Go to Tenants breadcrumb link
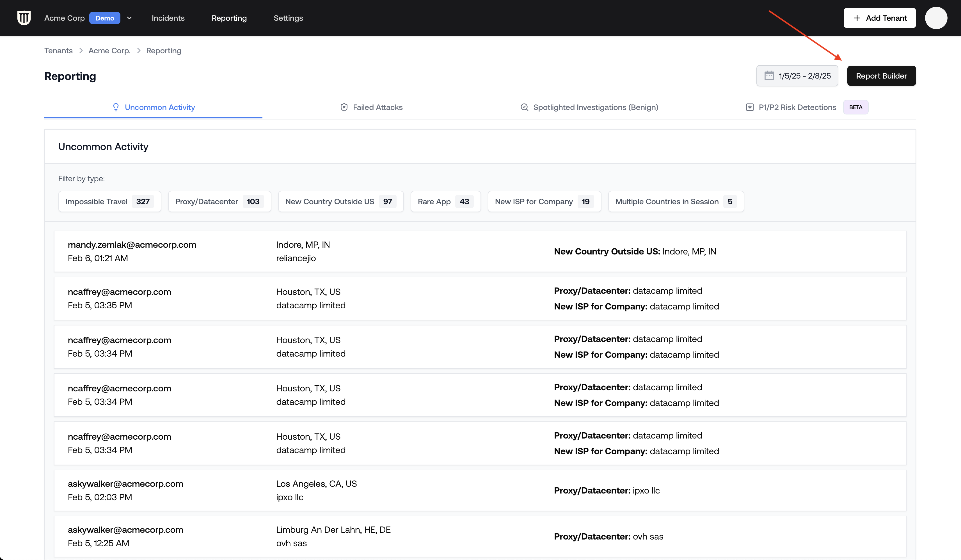Viewport: 961px width, 560px height. pyautogui.click(x=58, y=51)
